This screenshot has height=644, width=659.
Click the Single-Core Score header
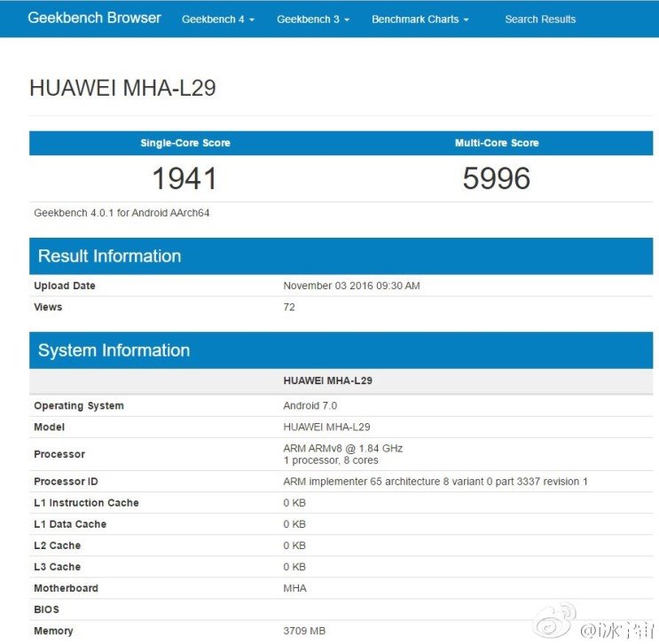(x=185, y=143)
